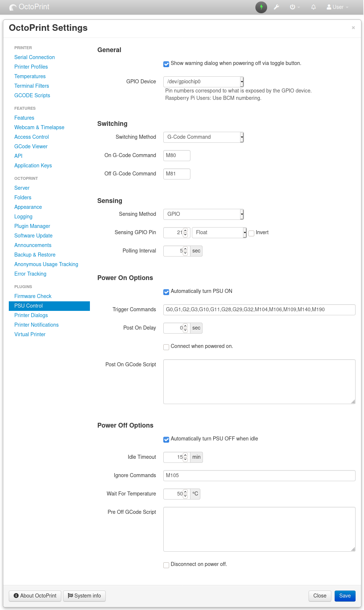Click into the Trigger Commands field
The image size is (364, 610).
(x=259, y=309)
